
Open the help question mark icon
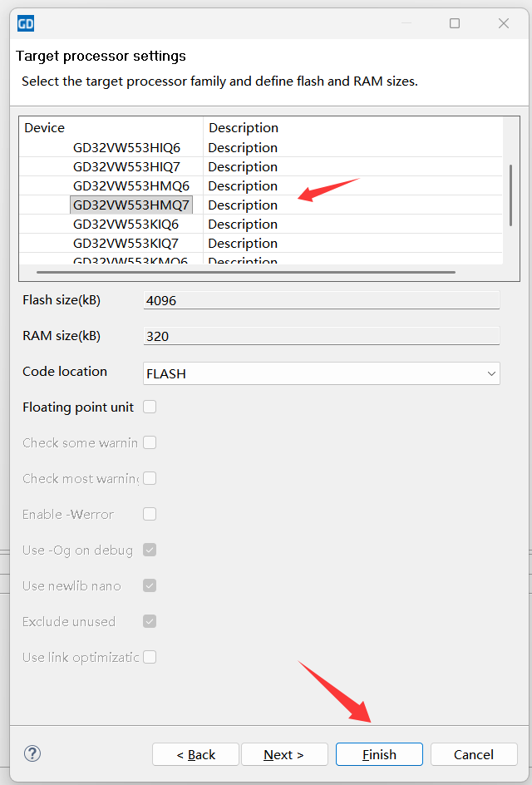(x=32, y=753)
